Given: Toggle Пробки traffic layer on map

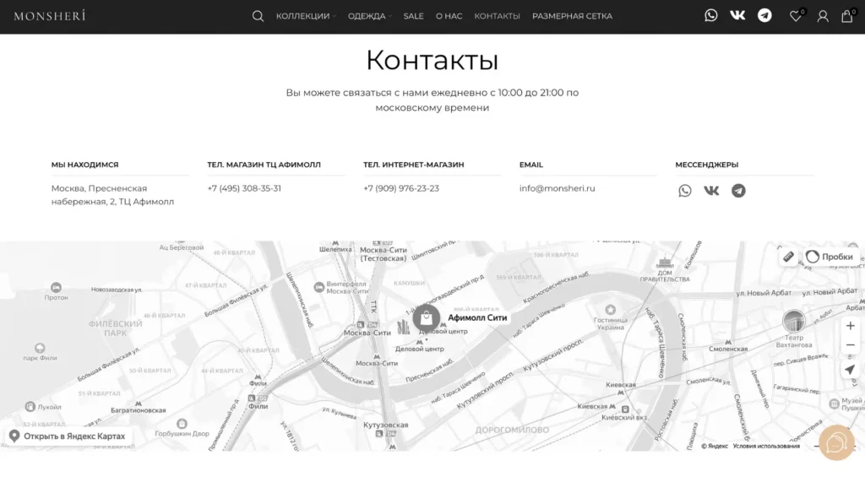Looking at the screenshot, I should (830, 257).
